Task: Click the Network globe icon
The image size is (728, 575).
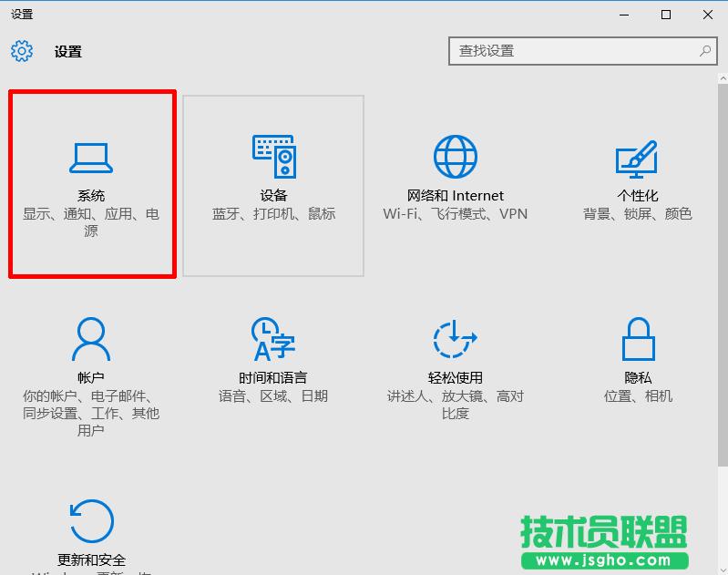Action: [456, 158]
